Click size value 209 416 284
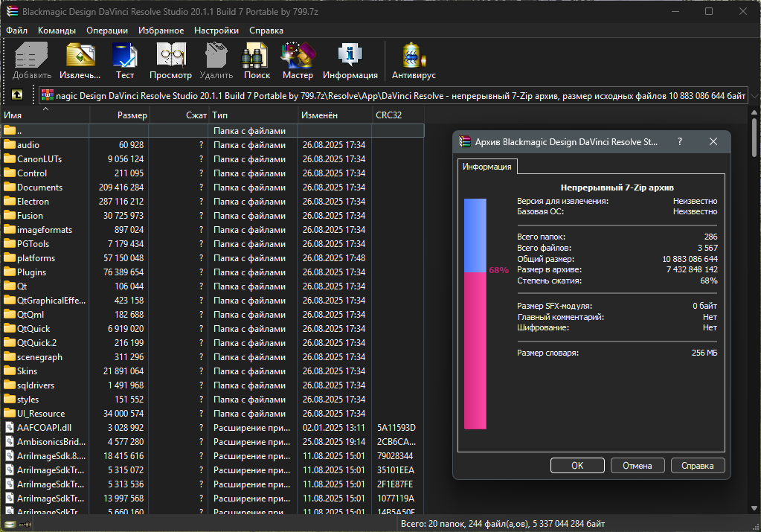761x532 pixels. coord(121,188)
